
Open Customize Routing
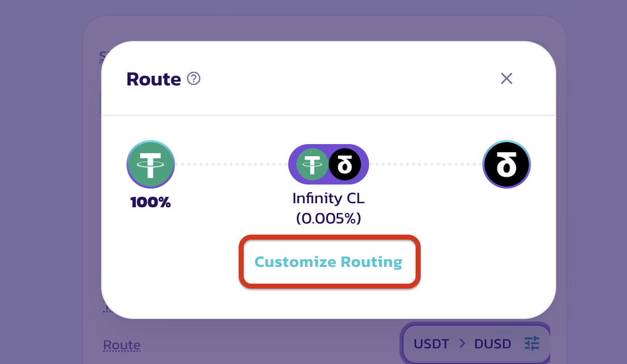[329, 262]
